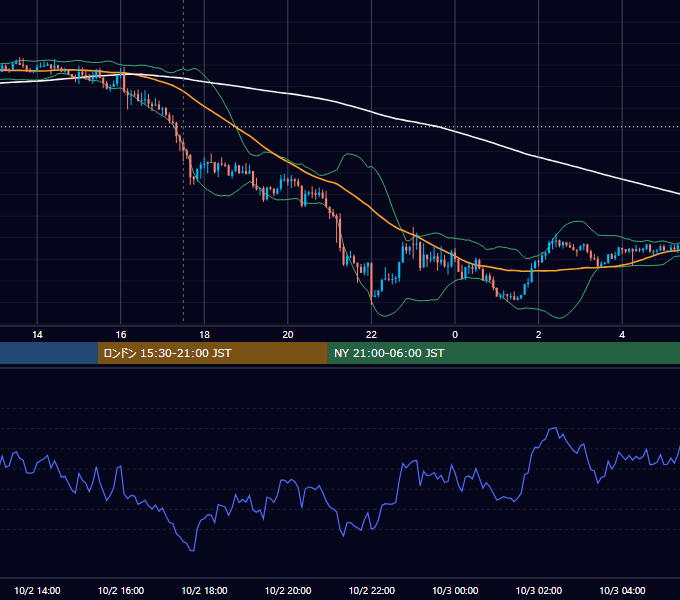Click the 10/2 14:00 oscillator axis label

(37, 590)
